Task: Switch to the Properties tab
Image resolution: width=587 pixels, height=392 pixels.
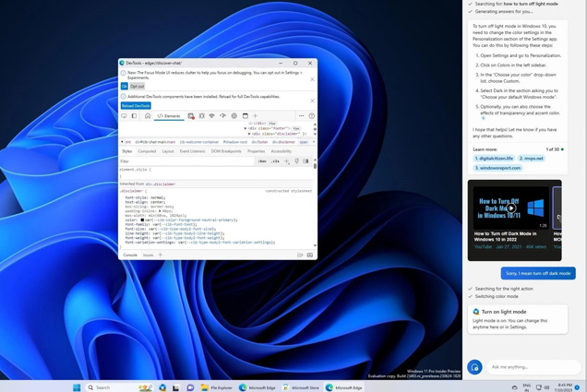Action: click(256, 151)
